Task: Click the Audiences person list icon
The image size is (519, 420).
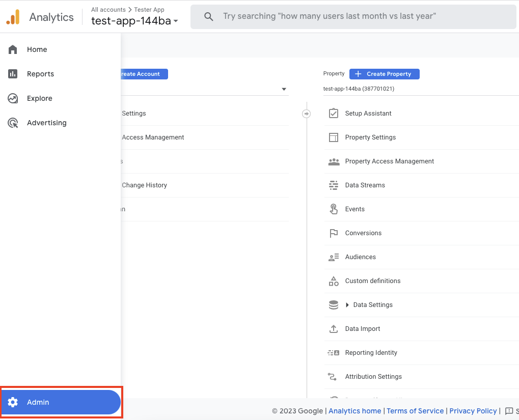Action: pos(333,257)
